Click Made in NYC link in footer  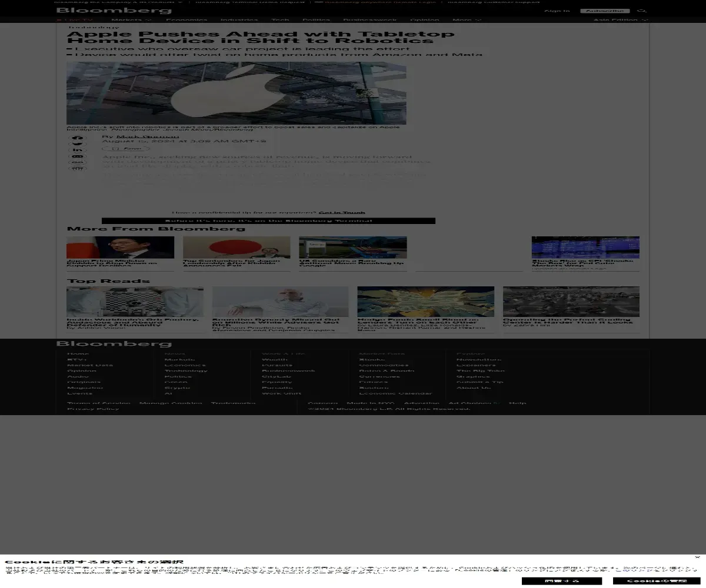(371, 403)
